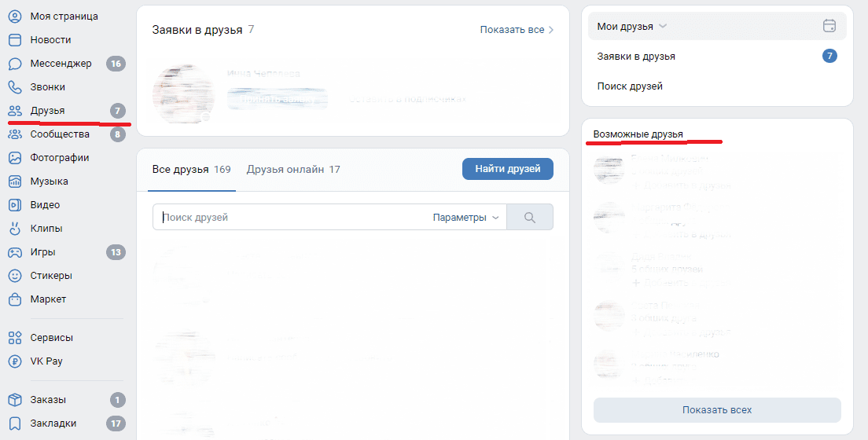868x440 pixels.
Task: Click the Клипы label in sidebar
Action: (x=46, y=228)
